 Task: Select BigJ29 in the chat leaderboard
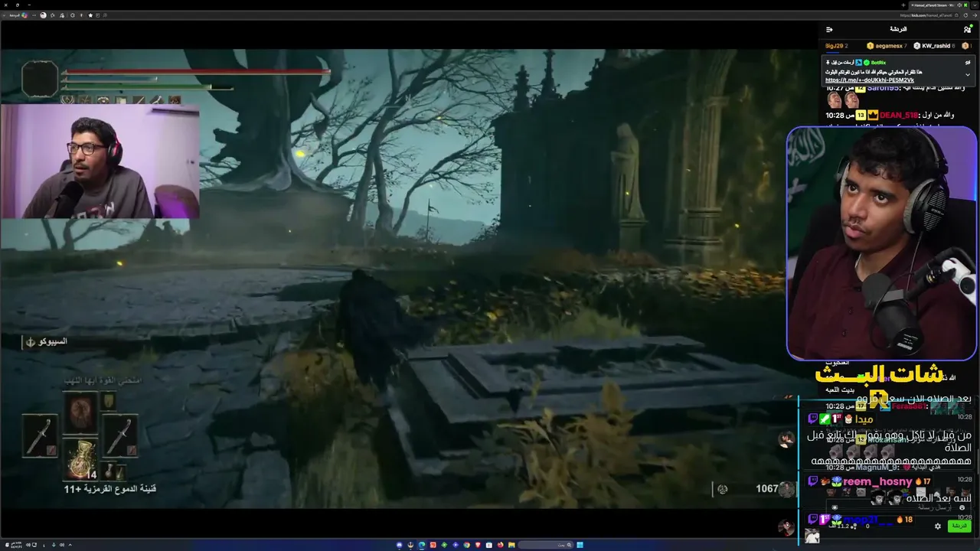pos(836,46)
